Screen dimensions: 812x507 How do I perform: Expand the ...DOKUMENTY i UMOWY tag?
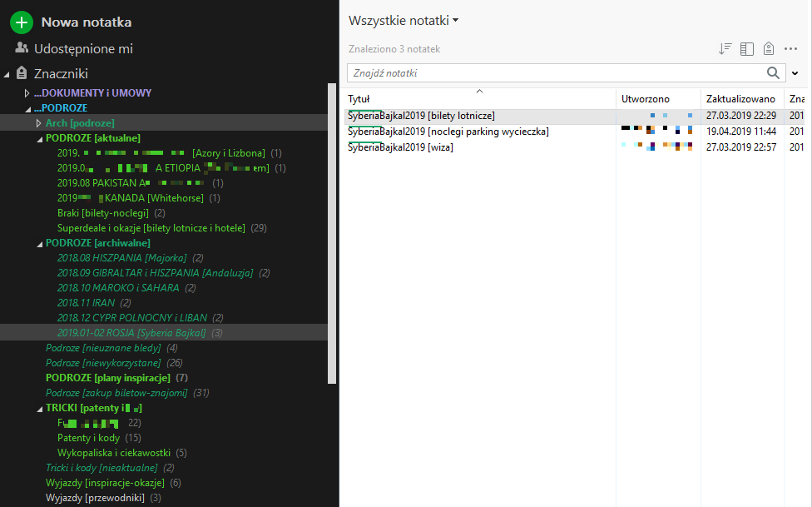tap(27, 93)
